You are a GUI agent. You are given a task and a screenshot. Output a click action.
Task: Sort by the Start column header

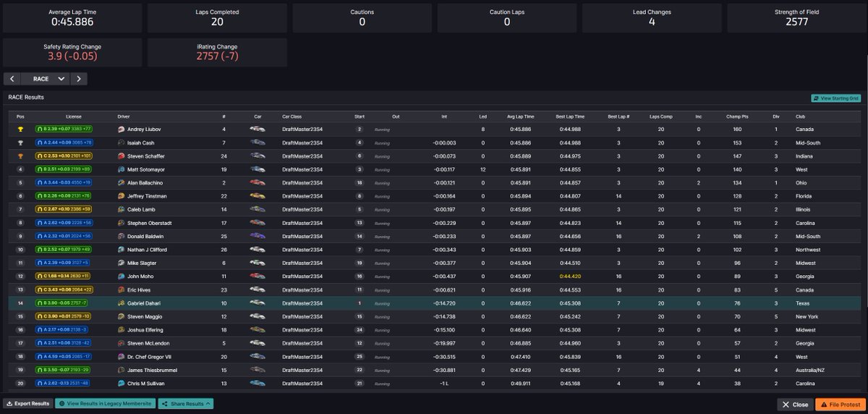[359, 116]
